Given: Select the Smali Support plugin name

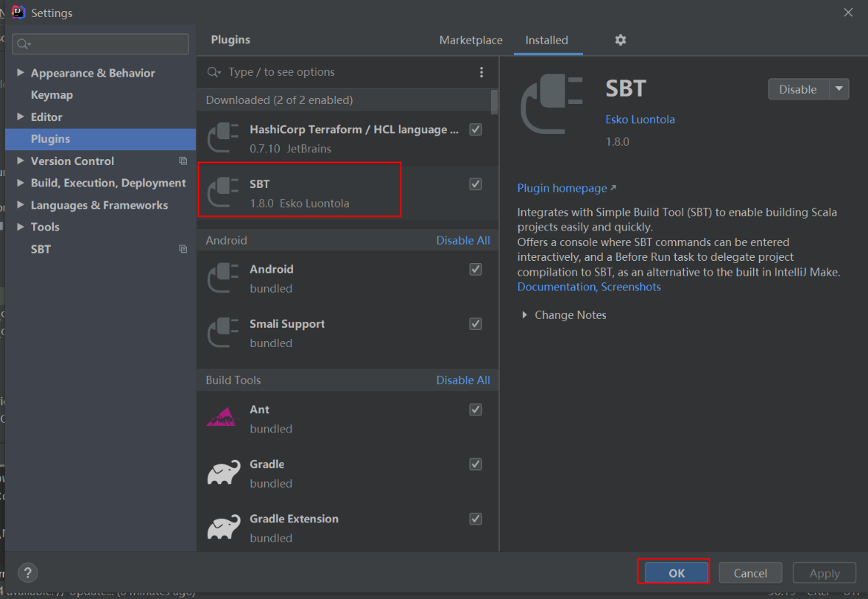Looking at the screenshot, I should click(x=286, y=323).
